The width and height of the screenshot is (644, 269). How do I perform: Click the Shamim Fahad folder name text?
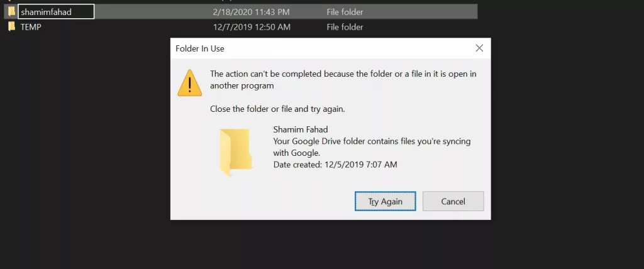point(301,129)
